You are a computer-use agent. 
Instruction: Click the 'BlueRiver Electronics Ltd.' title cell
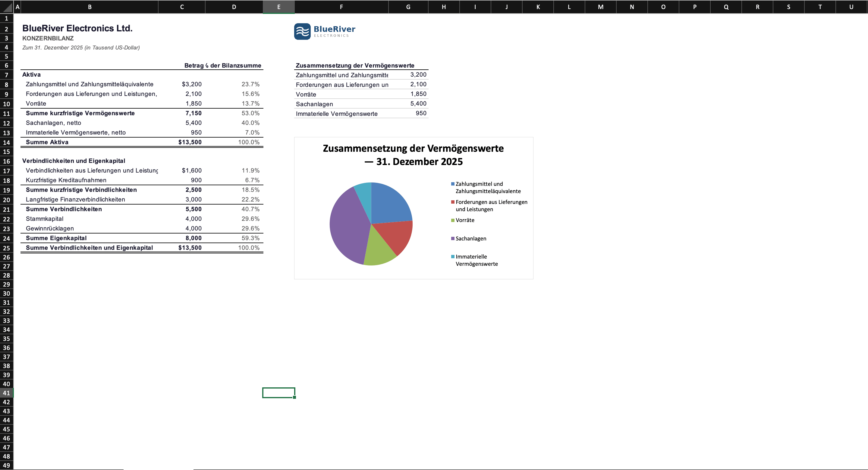pos(77,28)
